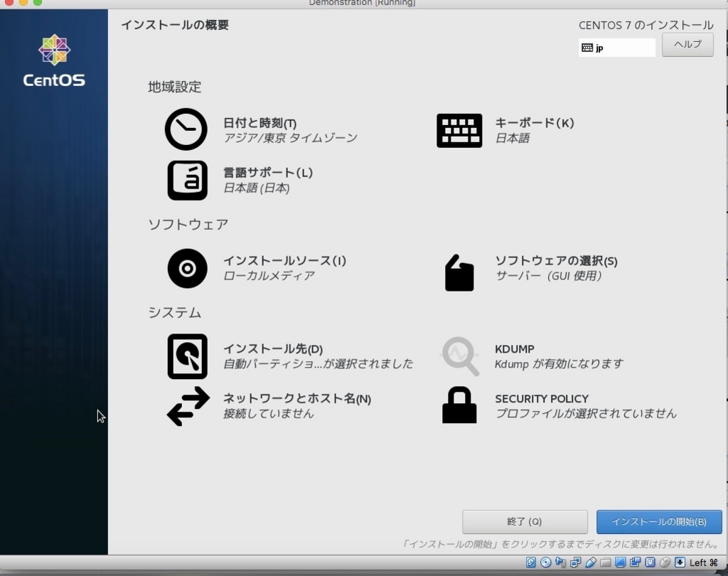Viewport: 728px width, 576px height.
Task: Click the keyboard icon in jp indicator
Action: pyautogui.click(x=587, y=48)
